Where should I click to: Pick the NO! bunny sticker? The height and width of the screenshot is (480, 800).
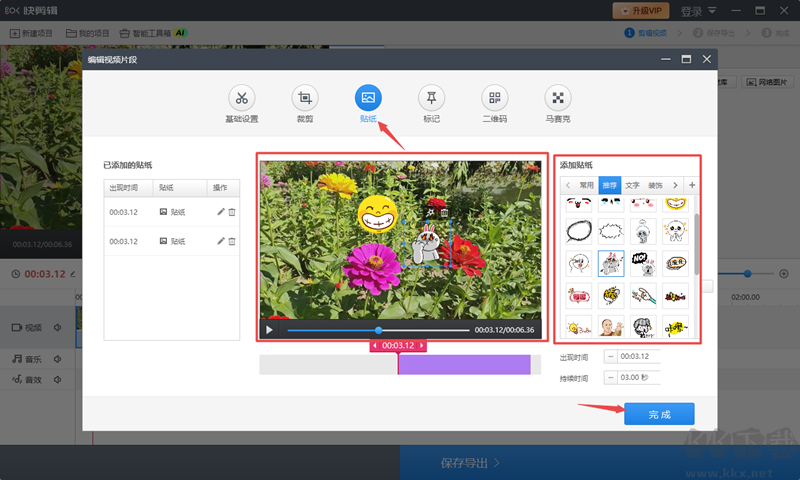click(643, 263)
